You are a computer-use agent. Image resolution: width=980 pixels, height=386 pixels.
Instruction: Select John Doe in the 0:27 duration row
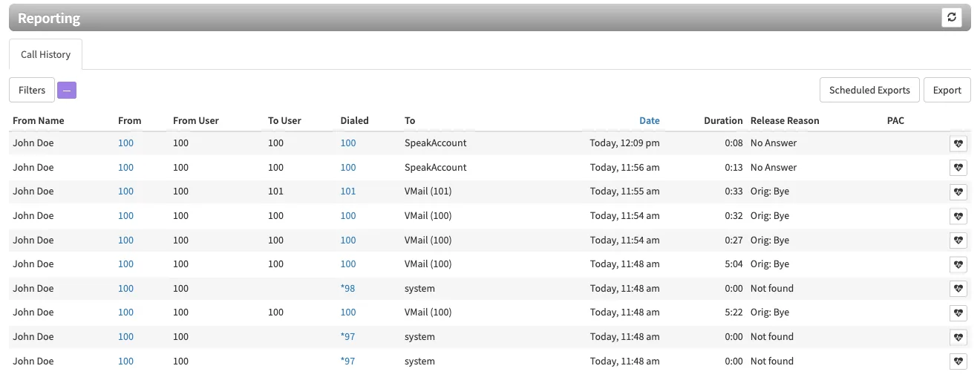pyautogui.click(x=33, y=240)
